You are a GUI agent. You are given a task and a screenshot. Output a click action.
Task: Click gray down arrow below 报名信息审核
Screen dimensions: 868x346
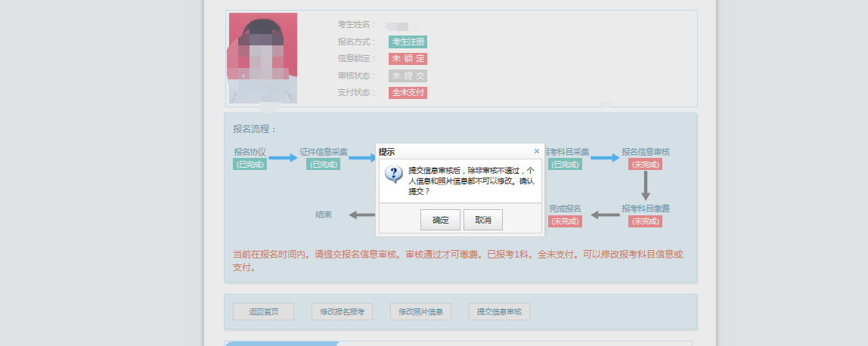tap(646, 186)
